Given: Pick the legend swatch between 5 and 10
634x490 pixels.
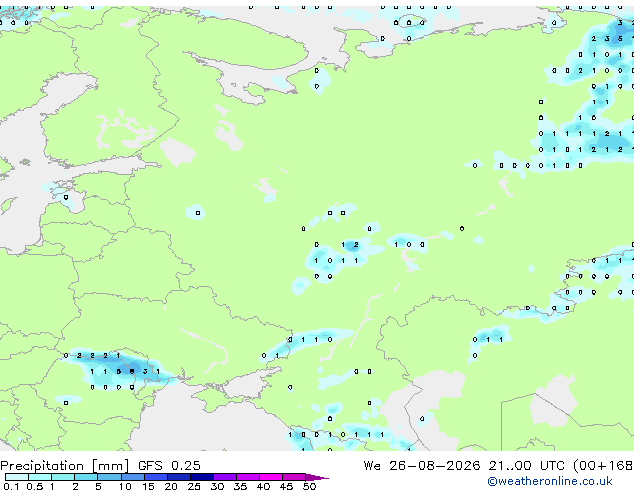Looking at the screenshot, I should tap(109, 477).
